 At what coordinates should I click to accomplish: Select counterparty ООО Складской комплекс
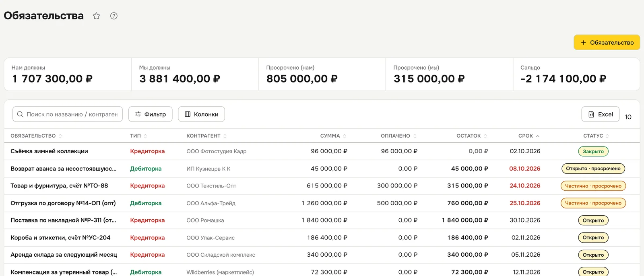coord(221,255)
